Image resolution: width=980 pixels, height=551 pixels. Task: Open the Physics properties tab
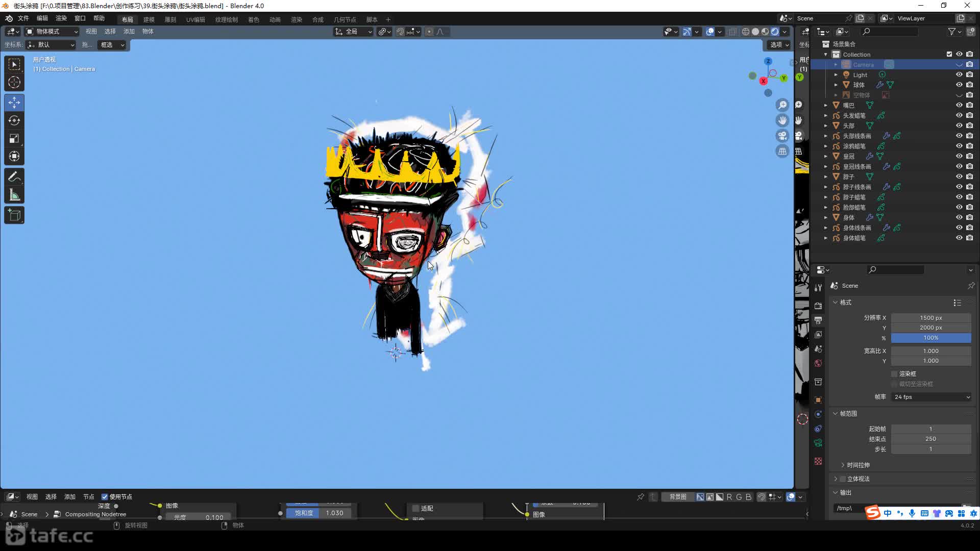pos(818,414)
